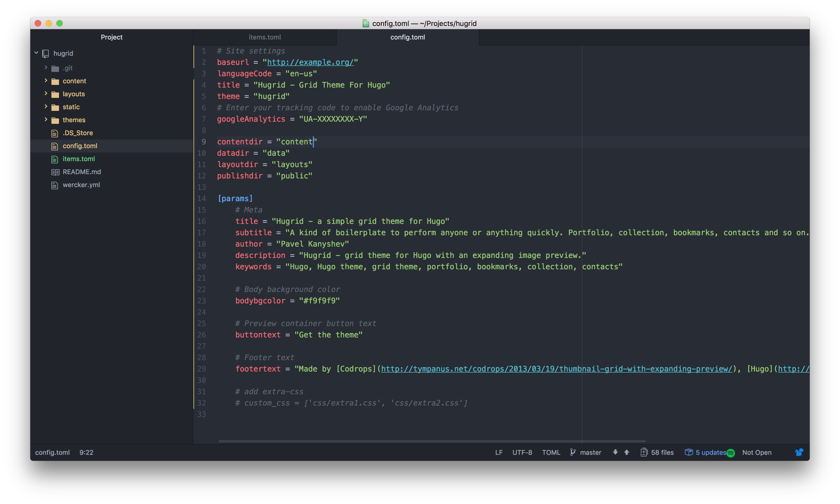The image size is (840, 504).
Task: Expand the content folder chevron
Action: (x=46, y=81)
